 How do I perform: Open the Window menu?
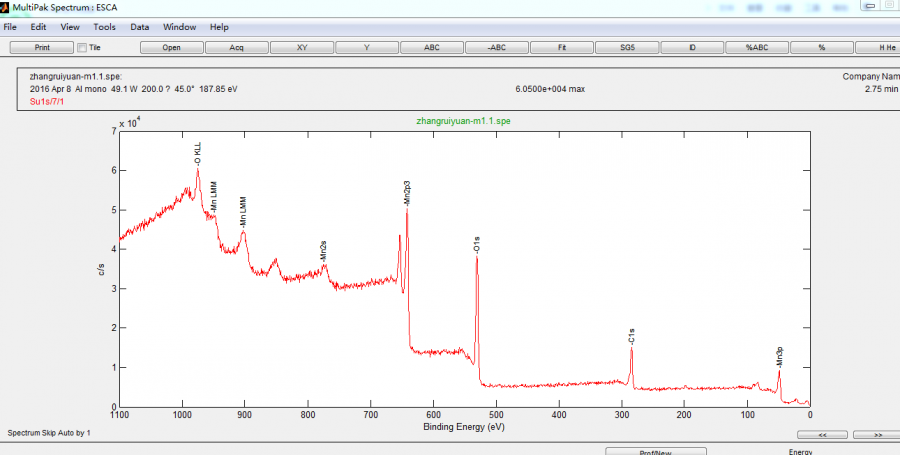180,27
